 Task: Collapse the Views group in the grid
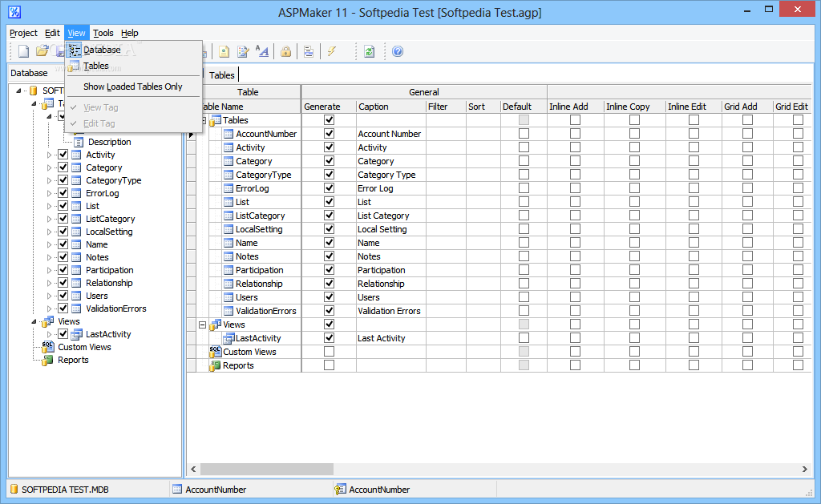tap(202, 325)
